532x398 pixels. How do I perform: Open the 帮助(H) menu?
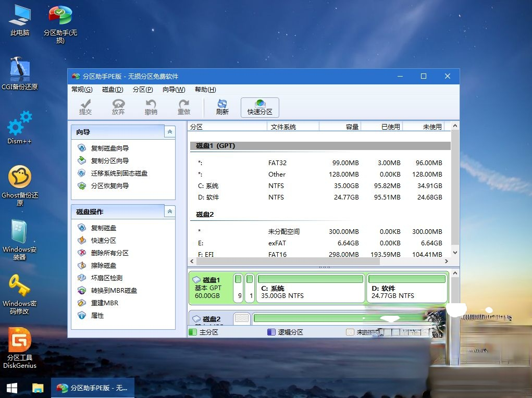coord(205,90)
